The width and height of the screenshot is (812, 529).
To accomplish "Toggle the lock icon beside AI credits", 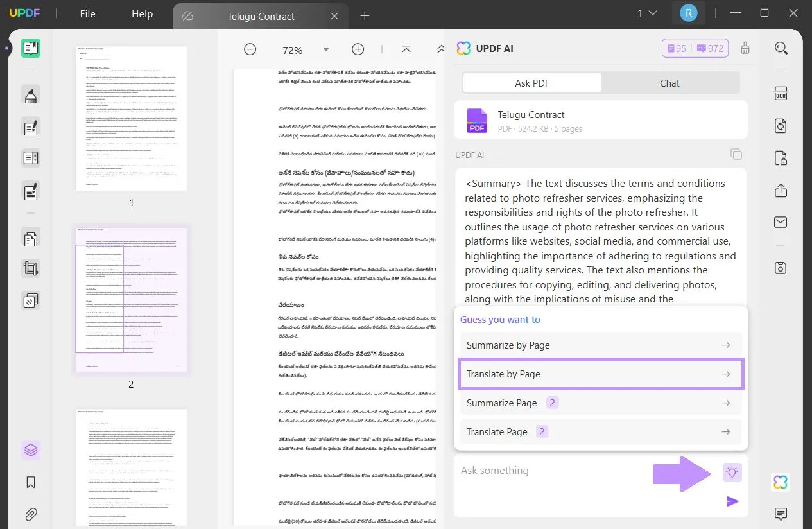I will coord(745,48).
